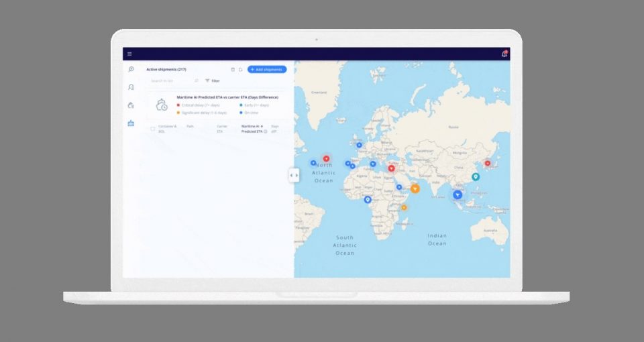644x342 pixels.
Task: Open the second sidebar icon below search
Action: pos(131,87)
